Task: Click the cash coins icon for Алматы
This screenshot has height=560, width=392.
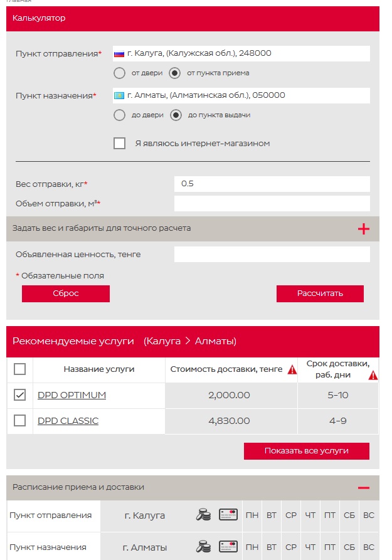Action: point(204,546)
